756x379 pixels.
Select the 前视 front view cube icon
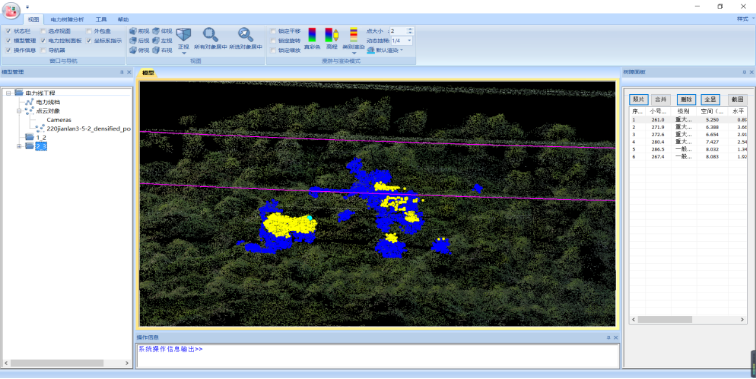[133, 31]
